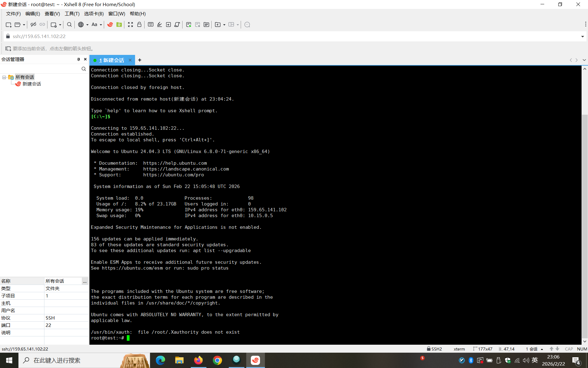Select 新建会话 in session tree

click(32, 84)
